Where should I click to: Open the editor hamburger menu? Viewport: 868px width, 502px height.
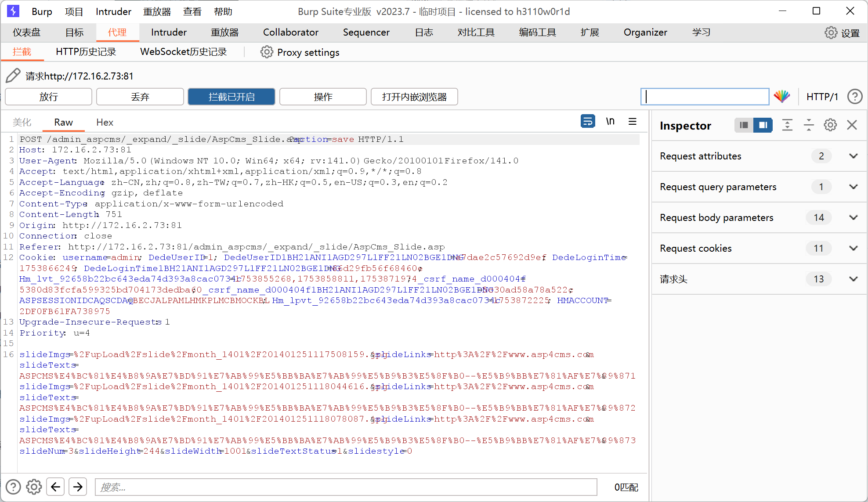(633, 121)
